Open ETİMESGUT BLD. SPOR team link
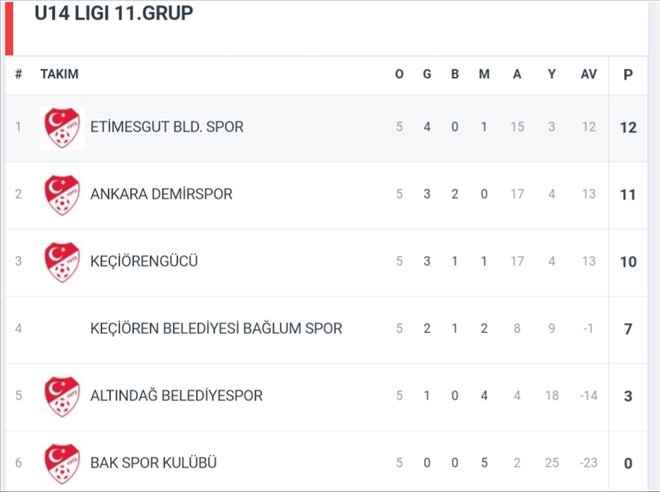 click(167, 127)
